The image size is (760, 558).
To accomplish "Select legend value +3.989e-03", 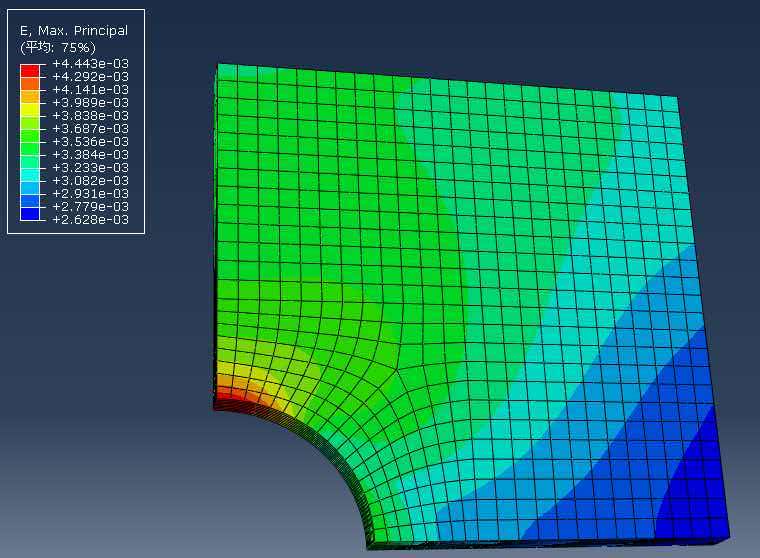I will pyautogui.click(x=90, y=103).
